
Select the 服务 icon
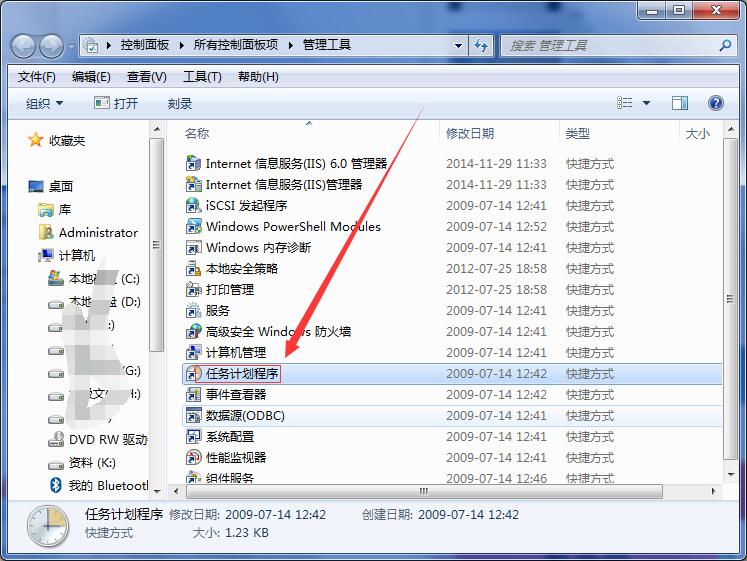(x=193, y=310)
